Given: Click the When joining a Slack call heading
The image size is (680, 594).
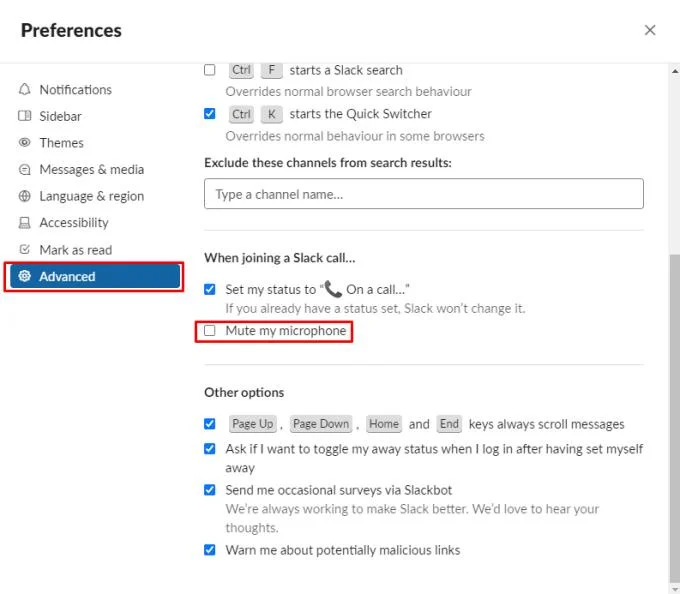Looking at the screenshot, I should click(280, 258).
